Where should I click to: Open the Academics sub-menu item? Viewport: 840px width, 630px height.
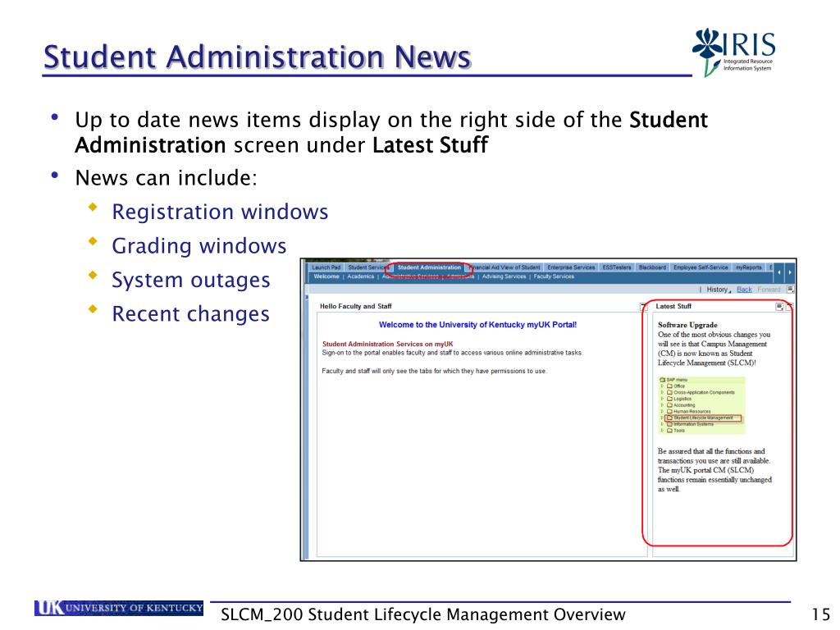(x=361, y=276)
